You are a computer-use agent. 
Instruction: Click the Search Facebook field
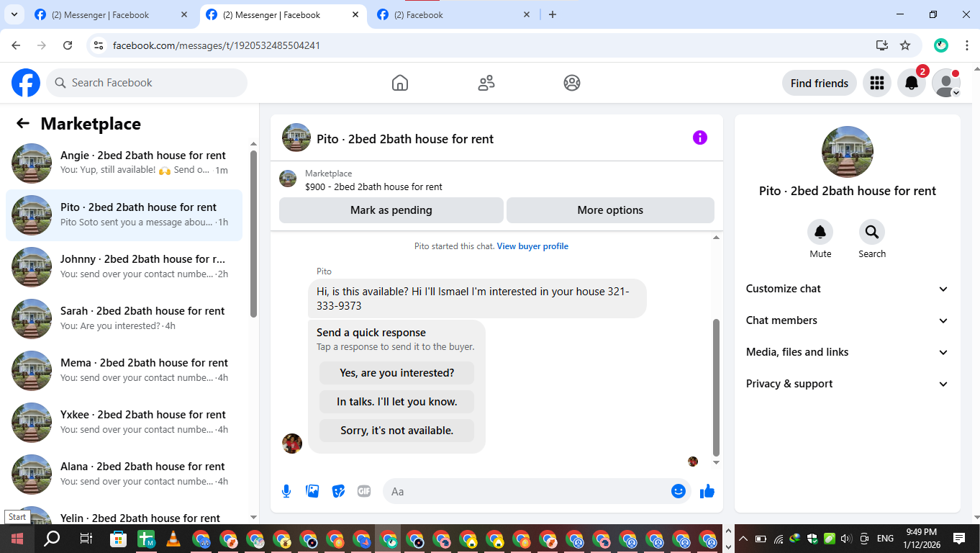point(147,83)
